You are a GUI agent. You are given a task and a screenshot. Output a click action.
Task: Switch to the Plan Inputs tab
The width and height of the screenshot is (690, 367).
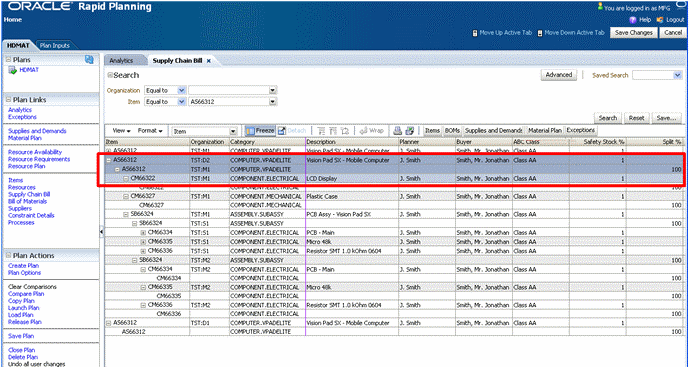(x=55, y=45)
